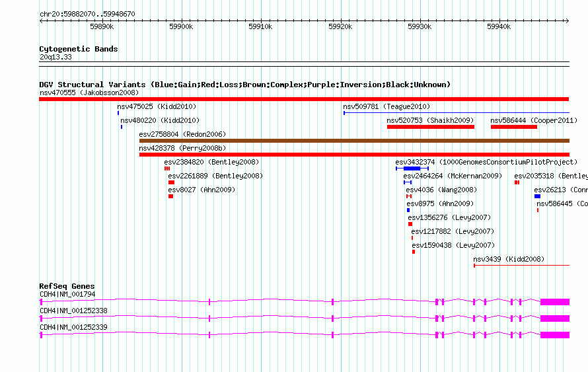Open nsv509781 (Teague2010) variant label

click(x=386, y=106)
